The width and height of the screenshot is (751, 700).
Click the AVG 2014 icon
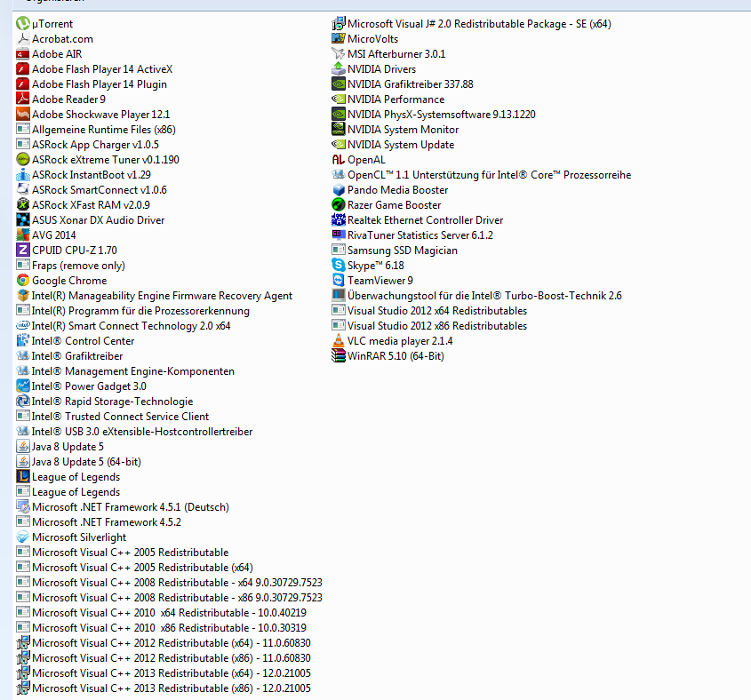(23, 235)
